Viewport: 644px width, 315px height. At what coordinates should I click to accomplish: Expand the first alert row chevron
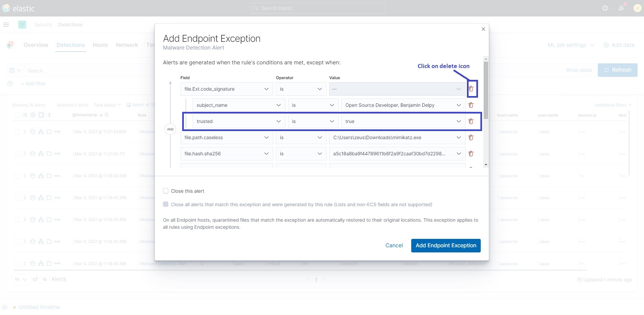(x=24, y=132)
